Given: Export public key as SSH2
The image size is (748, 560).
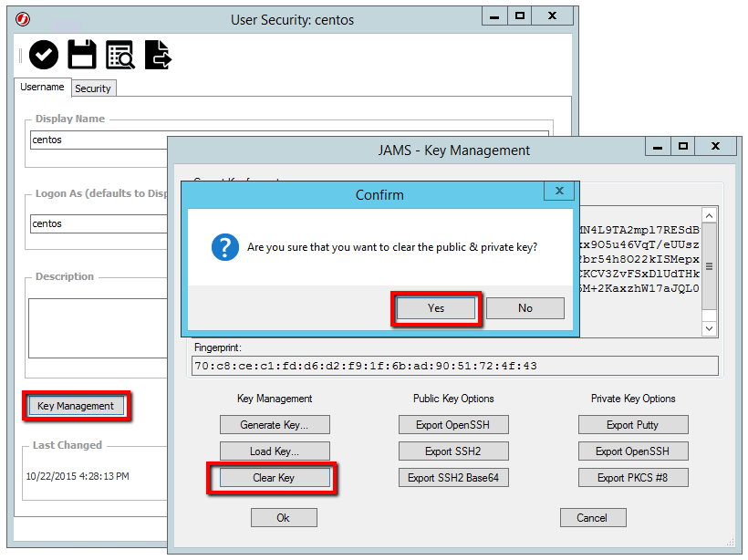Looking at the screenshot, I should (453, 451).
